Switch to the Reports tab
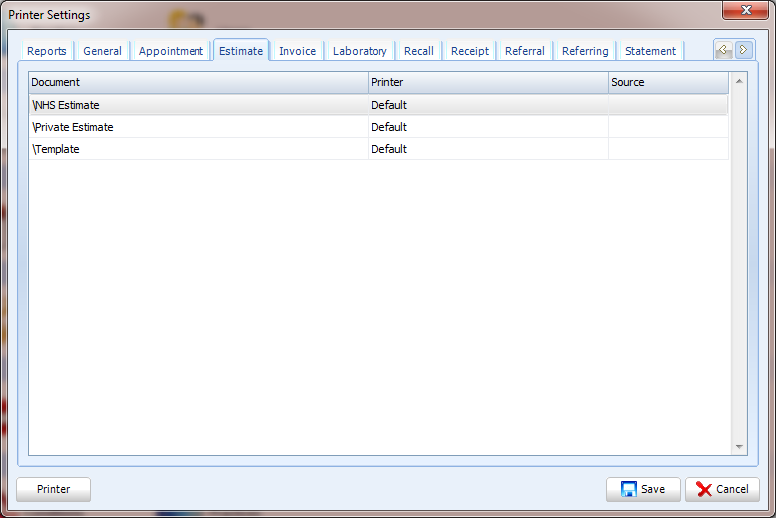This screenshot has height=518, width=776. click(47, 51)
